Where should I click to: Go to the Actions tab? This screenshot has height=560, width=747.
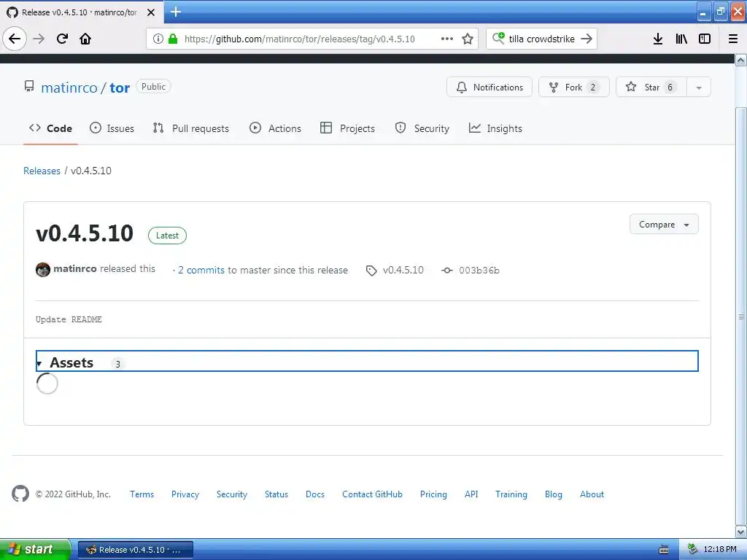275,128
